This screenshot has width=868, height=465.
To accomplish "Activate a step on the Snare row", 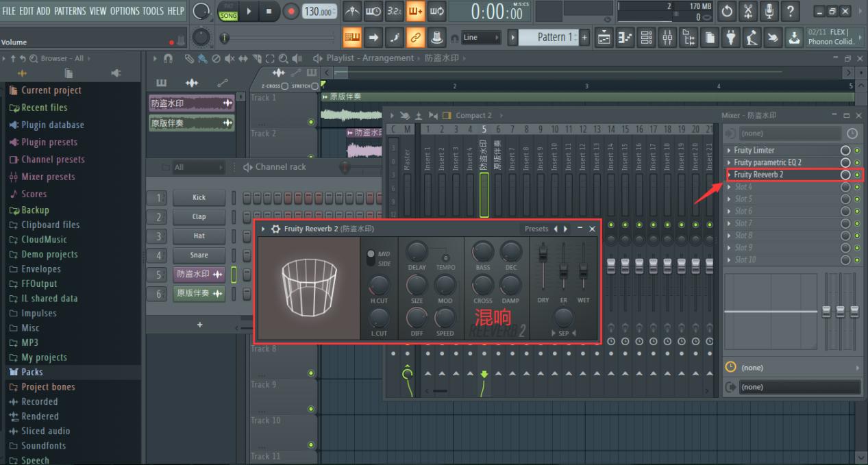I will click(247, 255).
